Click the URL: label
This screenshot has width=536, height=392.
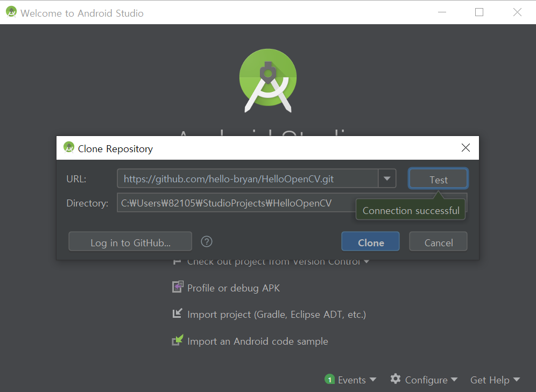point(76,179)
